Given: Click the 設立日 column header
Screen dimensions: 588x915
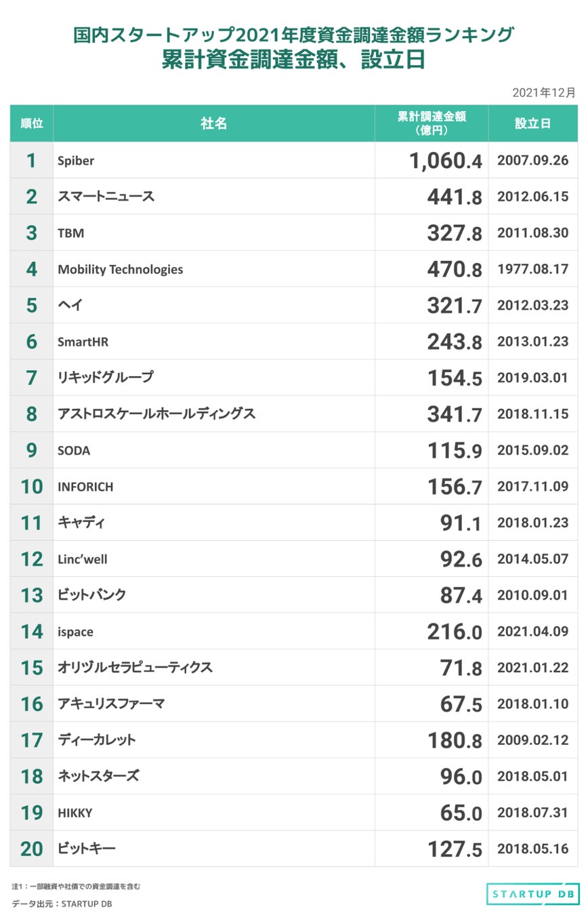Looking at the screenshot, I should pos(532,123).
